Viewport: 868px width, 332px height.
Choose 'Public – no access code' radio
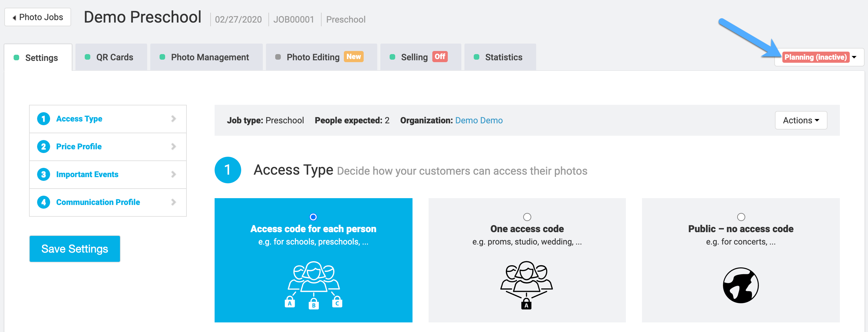coord(741,217)
